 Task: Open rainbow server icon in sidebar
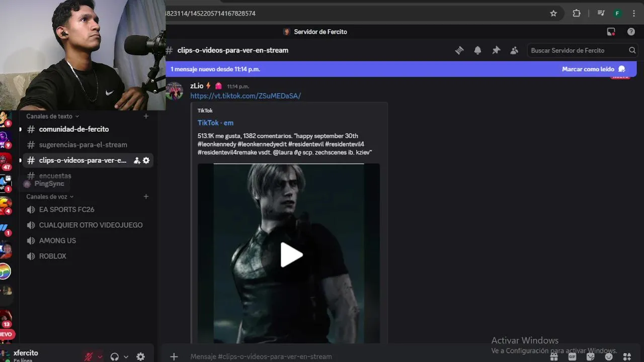click(x=5, y=271)
